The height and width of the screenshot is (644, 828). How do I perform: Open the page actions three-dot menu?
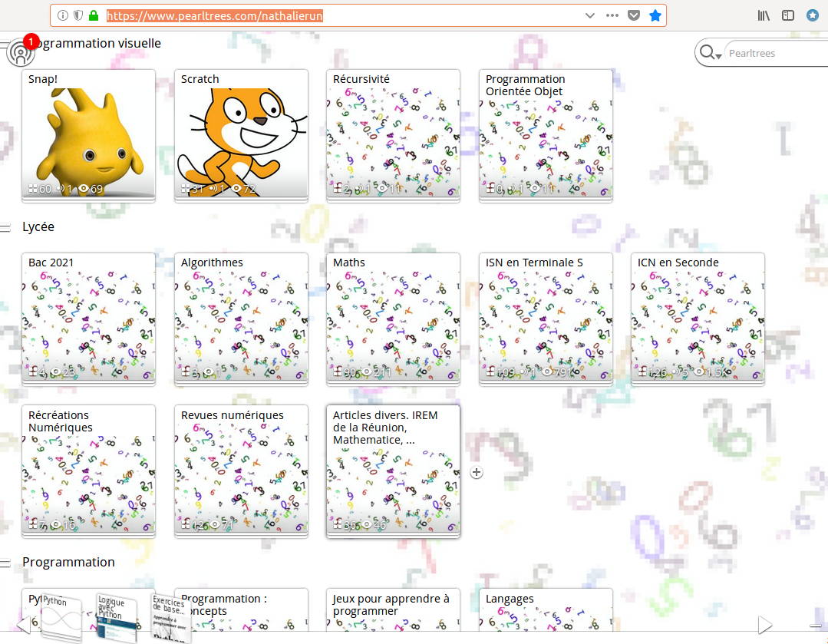[x=612, y=15]
